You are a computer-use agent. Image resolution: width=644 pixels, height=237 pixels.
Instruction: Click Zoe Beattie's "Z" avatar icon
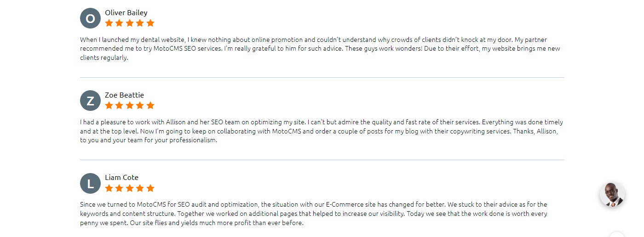90,101
